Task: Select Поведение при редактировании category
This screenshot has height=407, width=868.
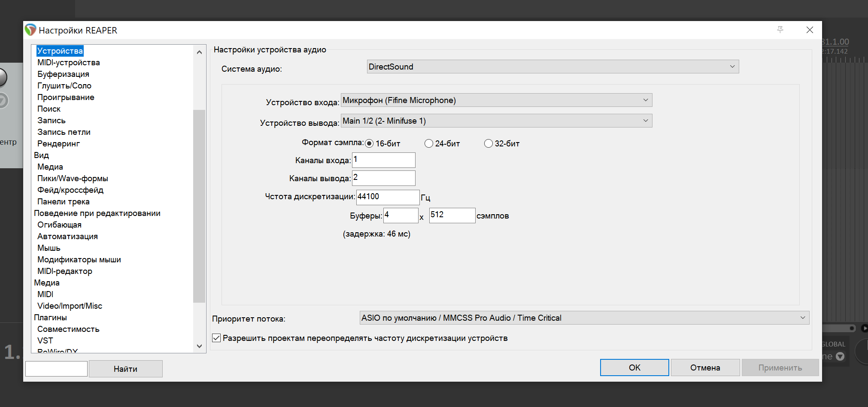Action: pyautogui.click(x=97, y=213)
